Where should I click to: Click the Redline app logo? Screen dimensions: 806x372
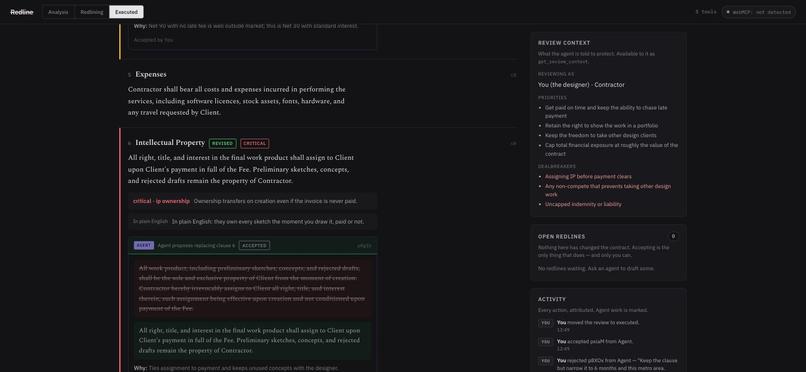coord(22,12)
